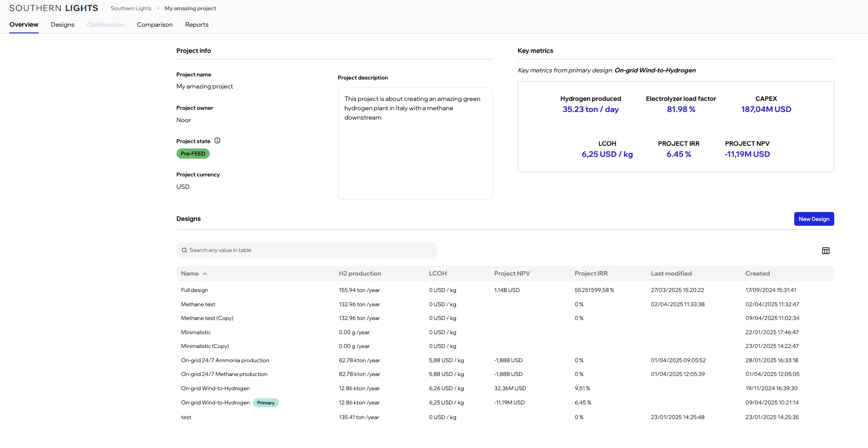Select the Optimization tab
Image resolution: width=868 pixels, height=448 pixels.
[106, 24]
